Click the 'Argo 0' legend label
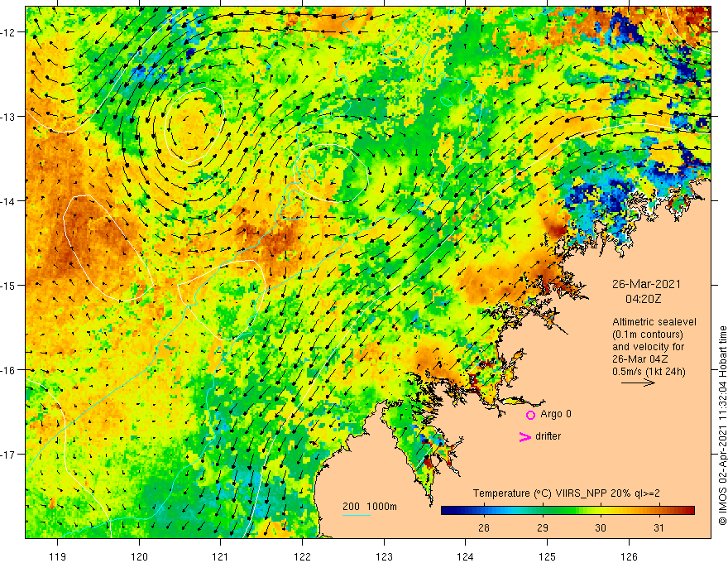This screenshot has height=563, width=728. (556, 414)
